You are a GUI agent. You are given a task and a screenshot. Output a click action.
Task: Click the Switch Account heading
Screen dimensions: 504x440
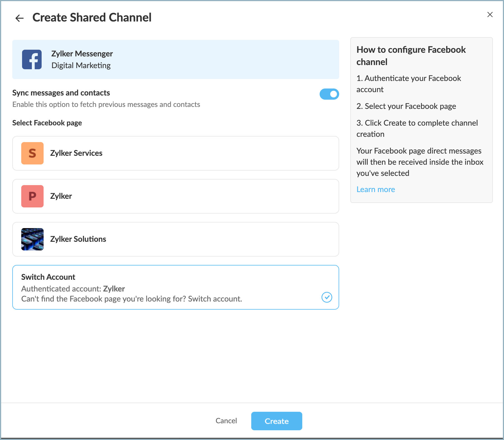tap(48, 277)
